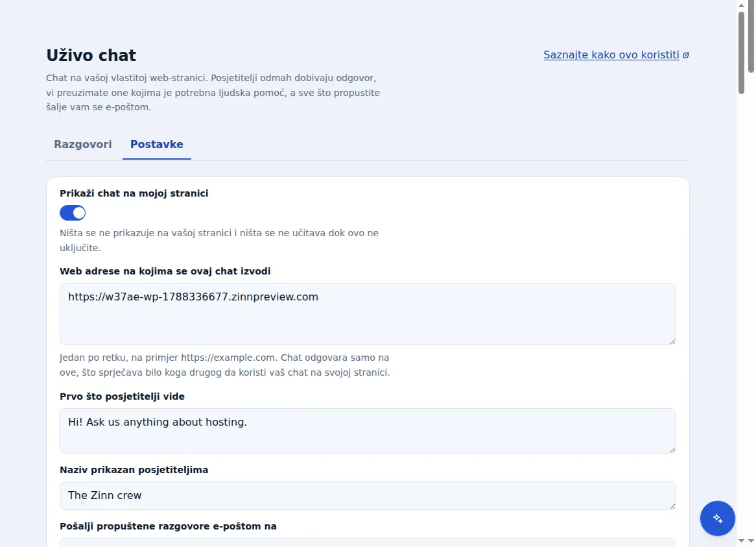Toggle off Prikaži chat na mojoj stranici
The width and height of the screenshot is (756, 547).
coord(73,213)
